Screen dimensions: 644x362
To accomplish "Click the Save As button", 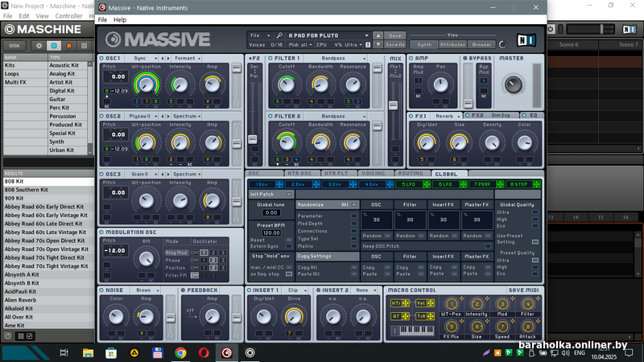I will tap(394, 44).
